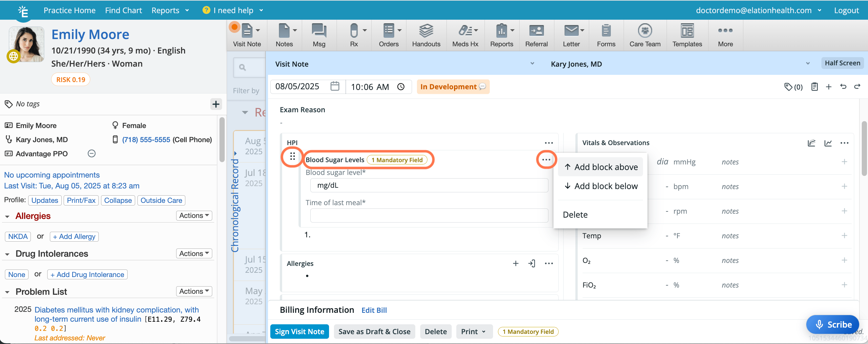The image size is (868, 344).
Task: Select Add block below
Action: [x=600, y=186]
